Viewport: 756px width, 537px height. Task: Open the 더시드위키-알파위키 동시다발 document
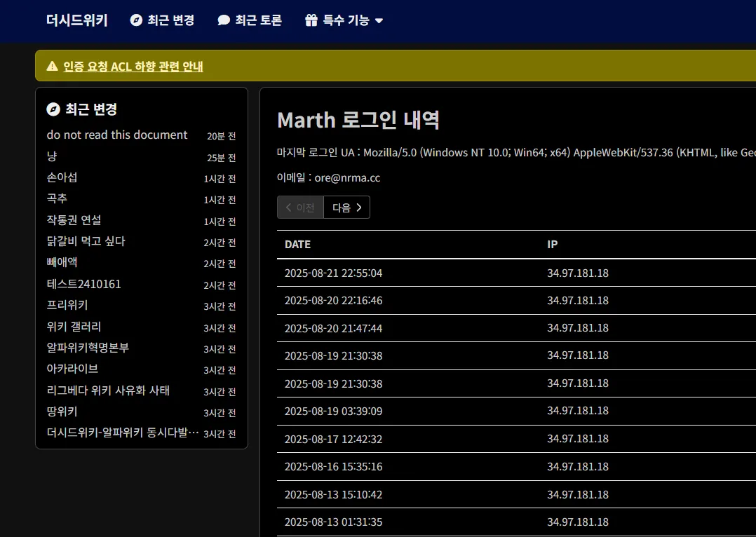[x=123, y=433]
